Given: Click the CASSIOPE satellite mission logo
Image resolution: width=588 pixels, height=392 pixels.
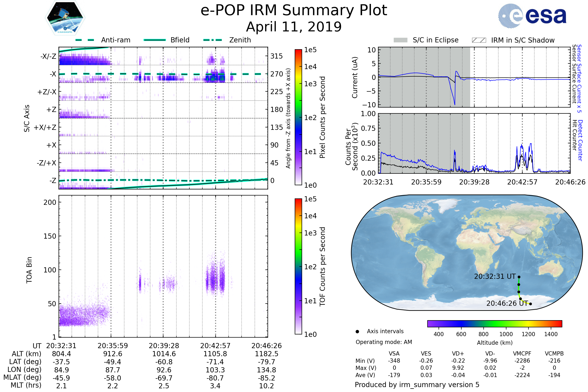Looking at the screenshot, I should click(65, 18).
